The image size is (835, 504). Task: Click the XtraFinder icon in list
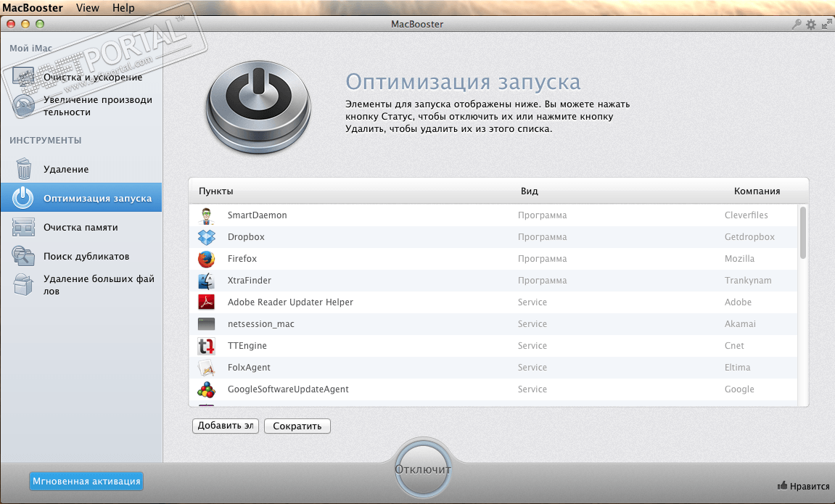pos(206,281)
